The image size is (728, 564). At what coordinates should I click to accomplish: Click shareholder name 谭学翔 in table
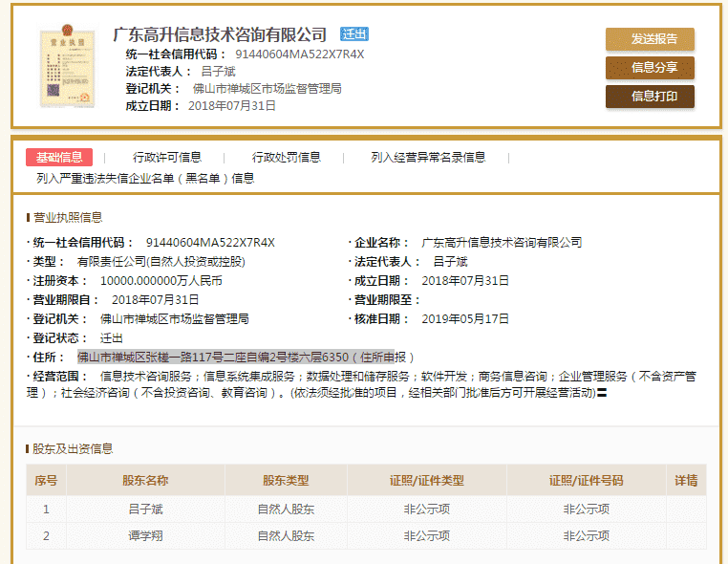click(x=145, y=535)
